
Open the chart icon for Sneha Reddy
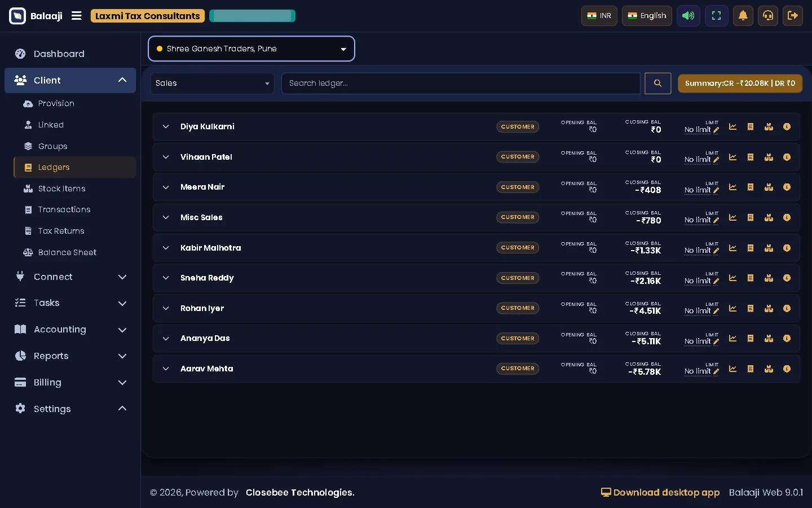point(732,278)
